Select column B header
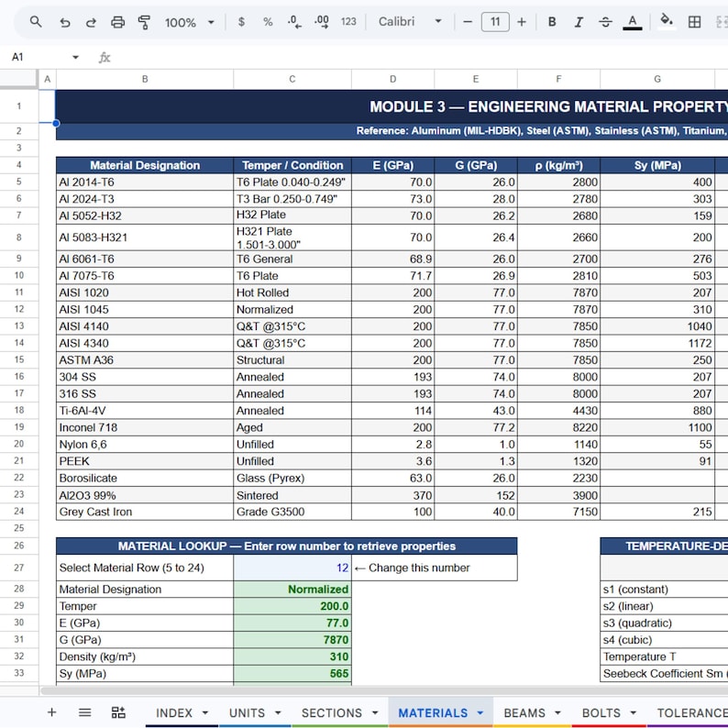Viewport: 728px width, 728px height. (x=145, y=79)
